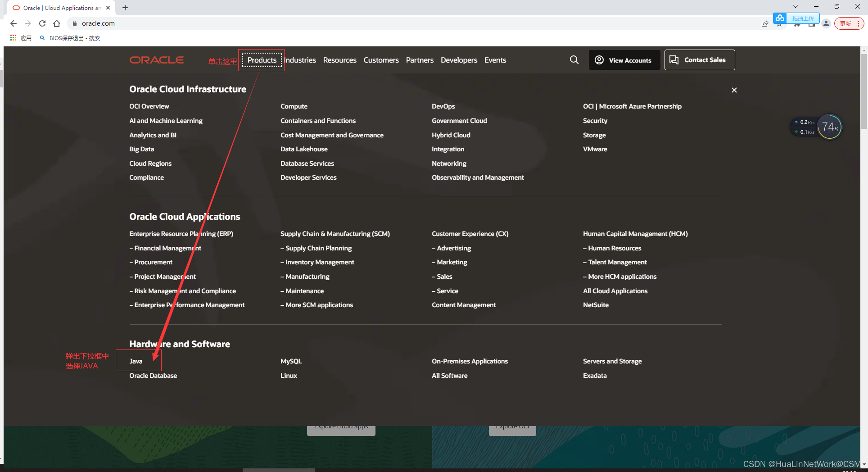868x472 pixels.
Task: Open the Security link
Action: point(595,121)
